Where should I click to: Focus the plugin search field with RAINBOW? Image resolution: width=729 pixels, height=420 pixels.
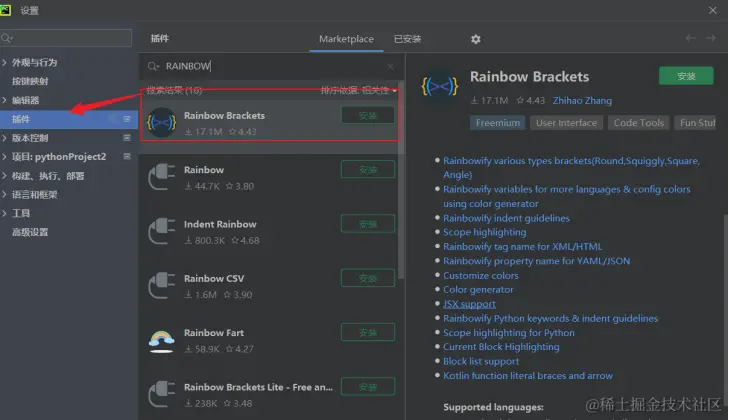pyautogui.click(x=272, y=67)
